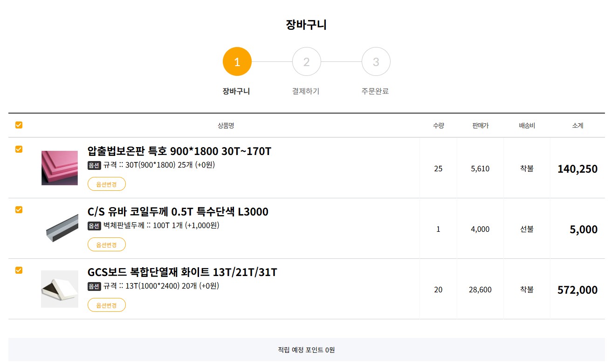Click the price 28,600
The width and height of the screenshot is (611, 364).
481,290
